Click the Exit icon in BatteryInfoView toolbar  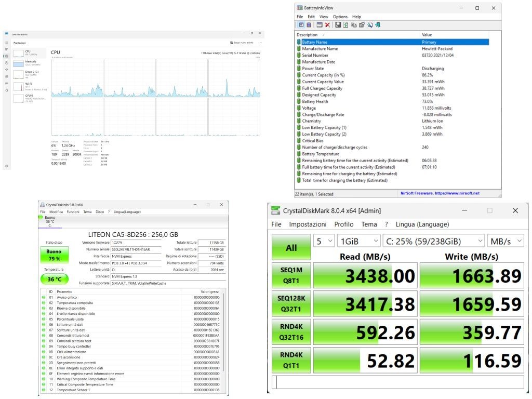378,25
